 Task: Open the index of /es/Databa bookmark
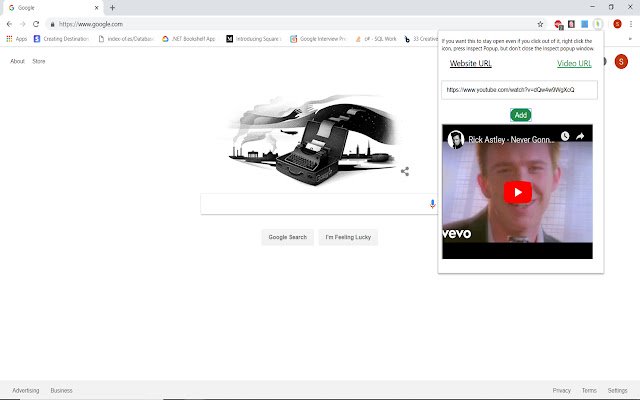pyautogui.click(x=126, y=39)
